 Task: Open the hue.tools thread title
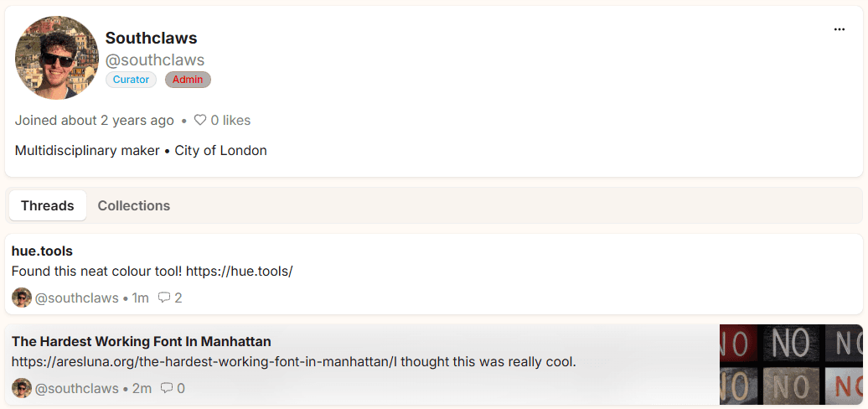(x=42, y=251)
